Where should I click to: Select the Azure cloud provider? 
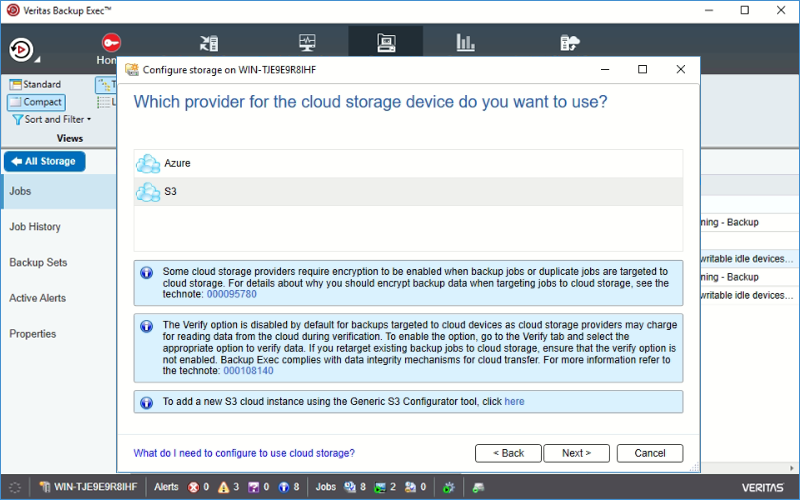click(408, 163)
